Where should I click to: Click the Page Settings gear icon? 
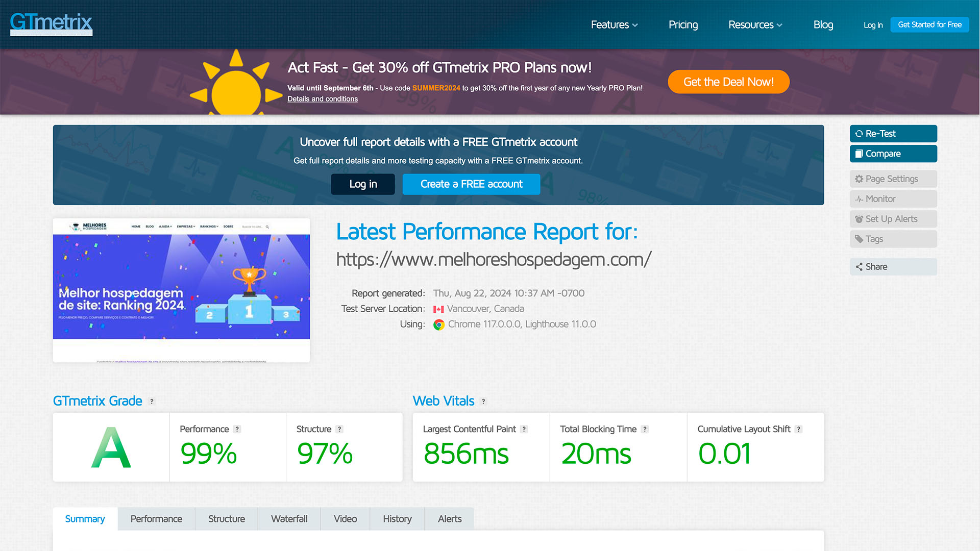pos(859,179)
